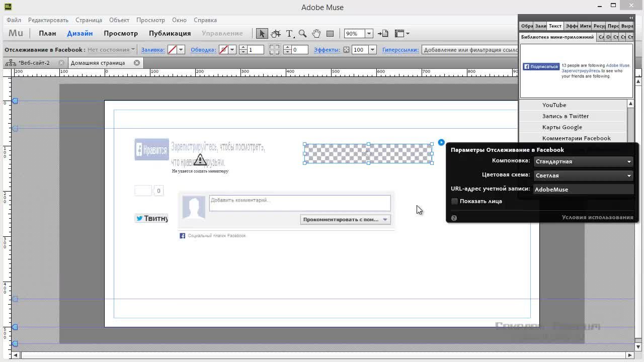Open the Цветовая схема dropdown
644x362 pixels.
(x=583, y=175)
